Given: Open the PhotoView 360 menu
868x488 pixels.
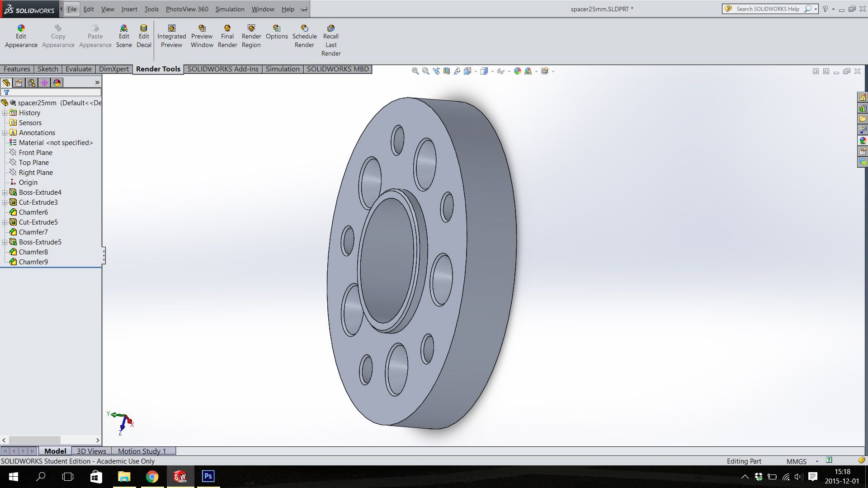Looking at the screenshot, I should pyautogui.click(x=187, y=9).
